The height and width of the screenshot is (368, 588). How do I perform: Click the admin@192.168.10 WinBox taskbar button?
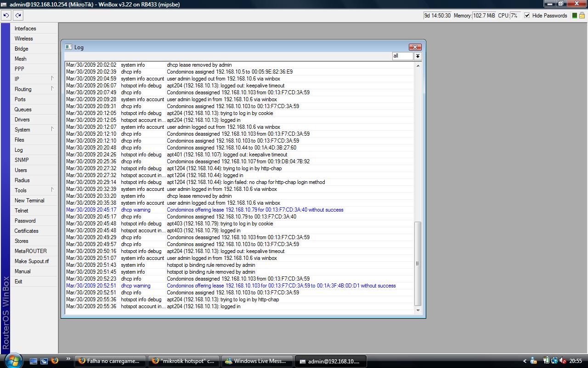coord(331,361)
